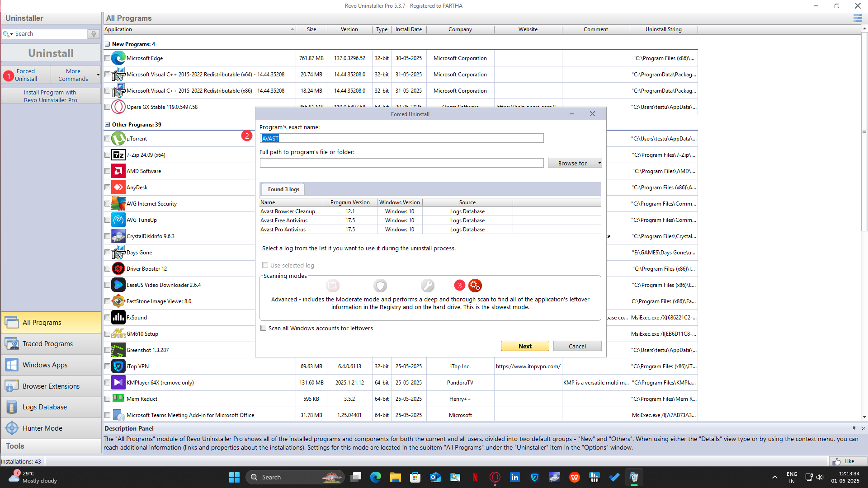Collapse the Other Programs group
Image resolution: width=868 pixels, height=488 pixels.
click(x=108, y=125)
